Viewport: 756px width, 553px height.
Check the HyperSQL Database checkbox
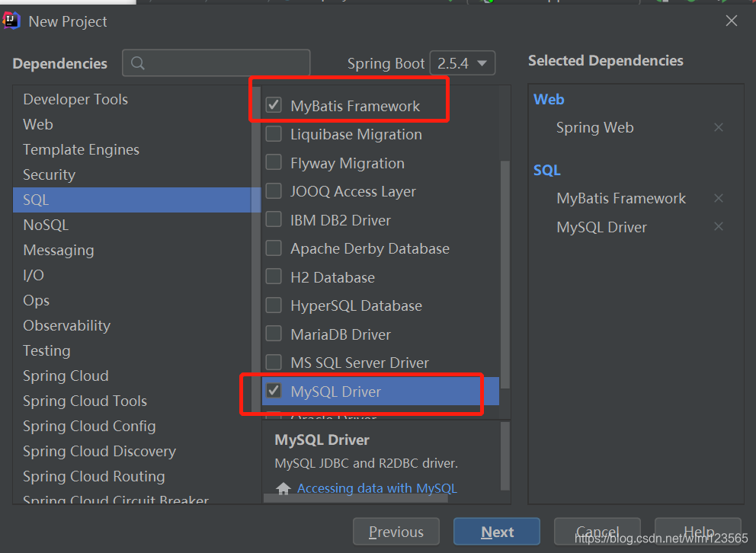274,305
